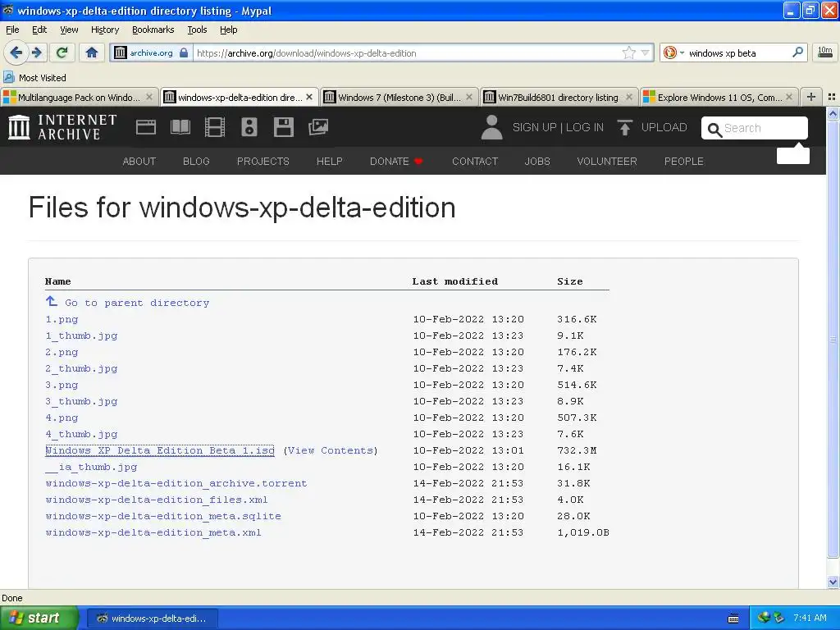This screenshot has width=840, height=630.
Task: Open the Texts book icon
Action: point(180,127)
